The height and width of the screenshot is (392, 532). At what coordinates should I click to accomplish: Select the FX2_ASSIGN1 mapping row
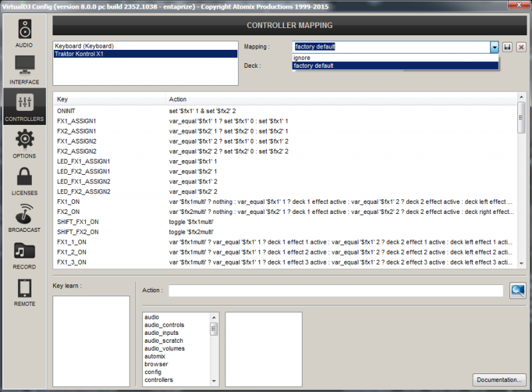[x=285, y=132]
